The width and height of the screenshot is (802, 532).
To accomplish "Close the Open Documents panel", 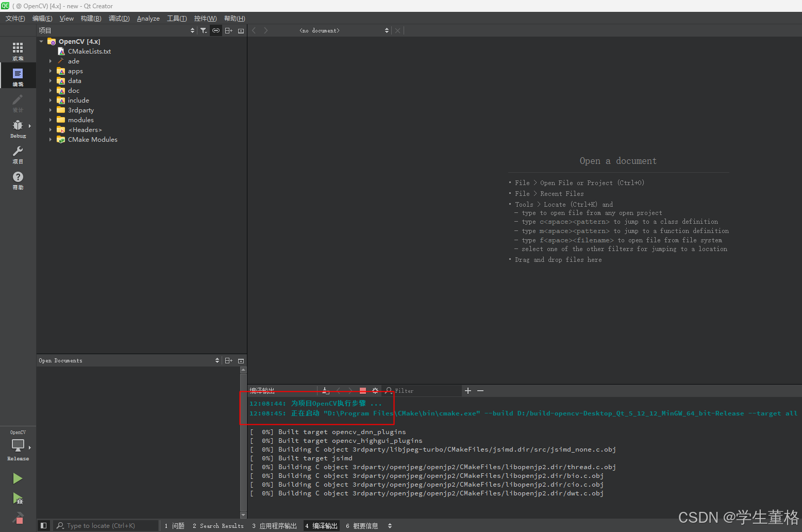I will pos(241,360).
